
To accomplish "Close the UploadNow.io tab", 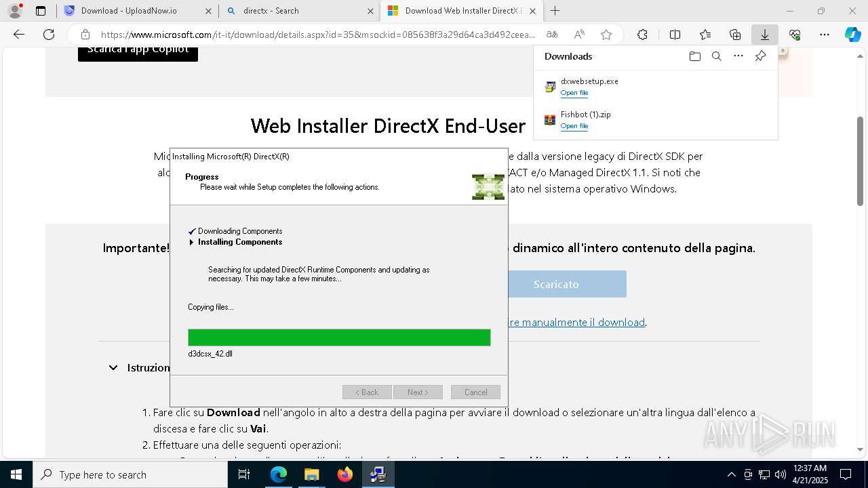I will (208, 11).
